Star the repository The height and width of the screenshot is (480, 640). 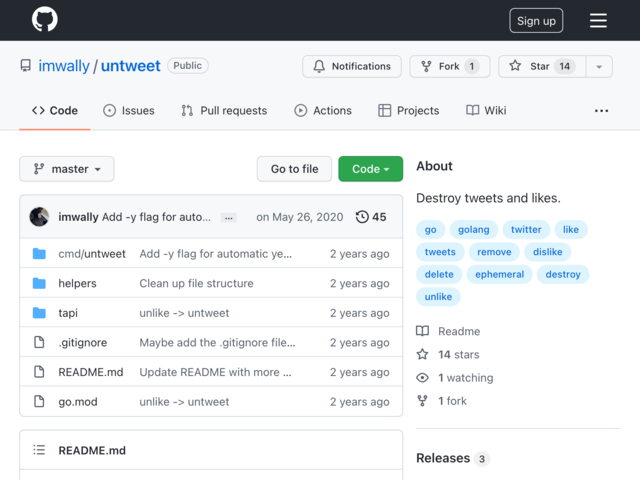coord(542,66)
